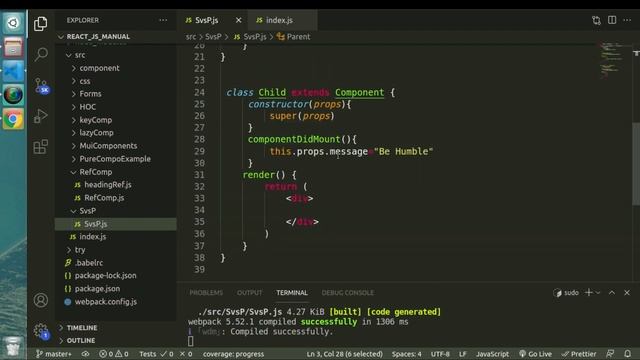Switch to the PROBLEMS panel tab
640x360 pixels.
click(x=206, y=293)
